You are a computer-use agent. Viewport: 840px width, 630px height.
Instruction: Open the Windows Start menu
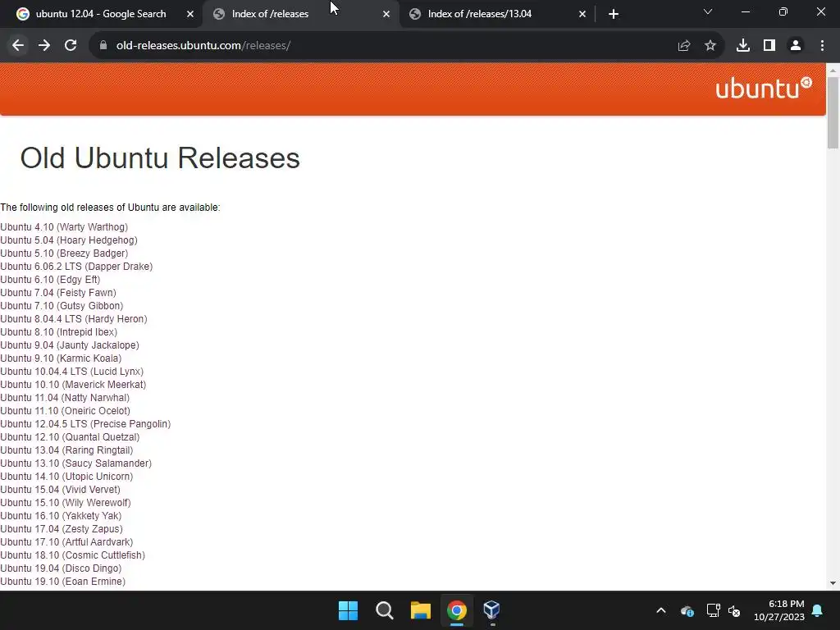point(348,610)
